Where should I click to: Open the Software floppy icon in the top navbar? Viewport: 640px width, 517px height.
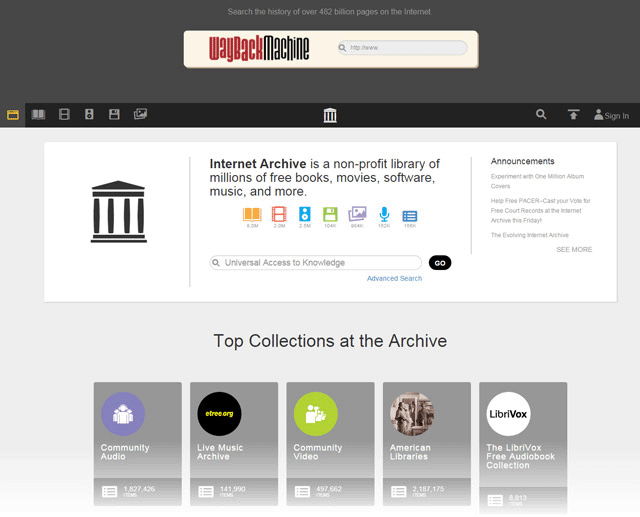tap(114, 115)
